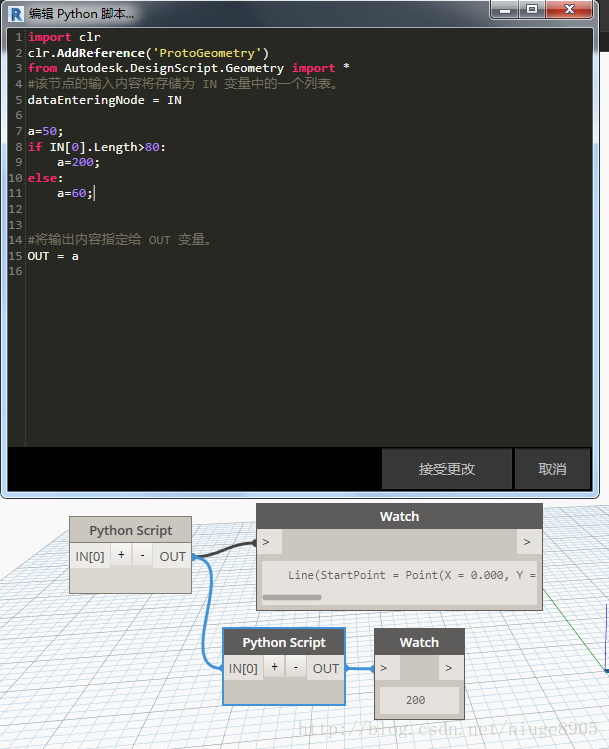Remove an input with - on the selected Python Script node
This screenshot has width=609, height=749.
[x=295, y=668]
